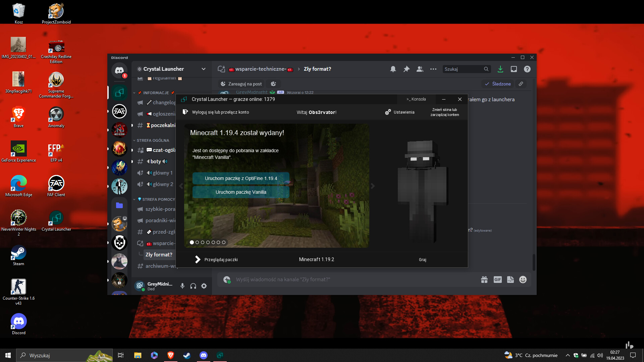Open Discord help icon

pyautogui.click(x=527, y=69)
